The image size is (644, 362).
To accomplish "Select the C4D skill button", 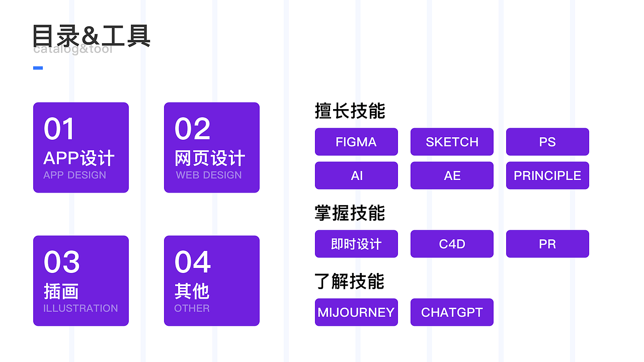I will point(452,244).
